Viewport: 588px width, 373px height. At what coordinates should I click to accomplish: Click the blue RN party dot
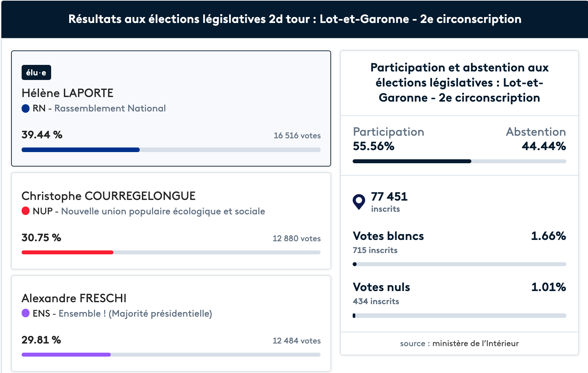pyautogui.click(x=26, y=108)
